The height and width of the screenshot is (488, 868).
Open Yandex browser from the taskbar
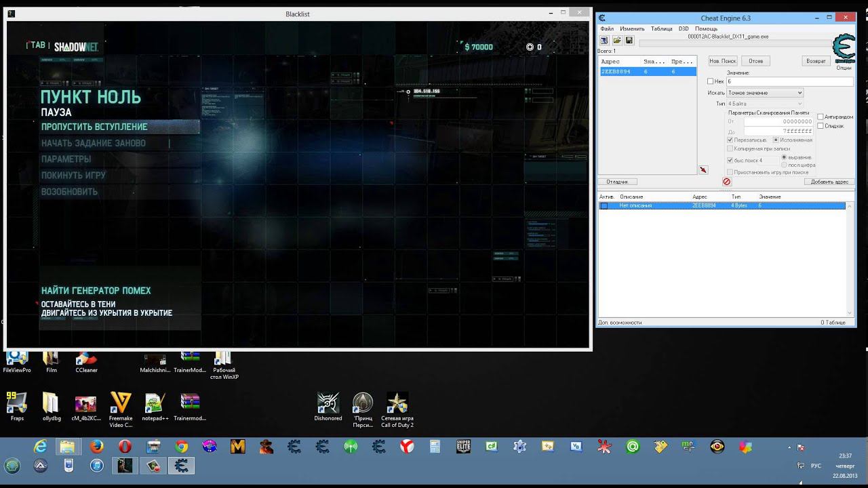(406, 447)
